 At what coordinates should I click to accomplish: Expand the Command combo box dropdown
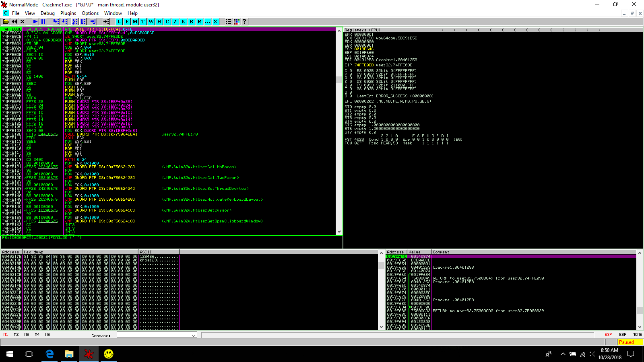[194, 335]
